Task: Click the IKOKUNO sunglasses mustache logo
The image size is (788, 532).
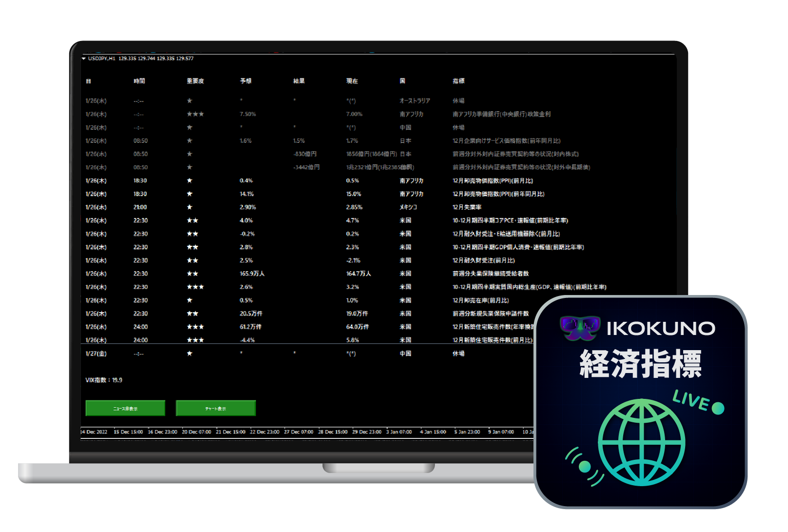Action: pyautogui.click(x=580, y=328)
